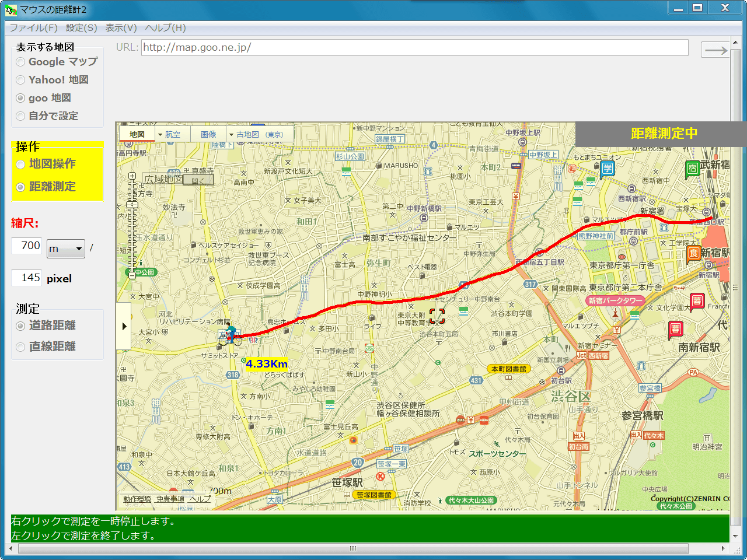Click the application icon in the title bar
747x560 pixels.
(12, 9)
